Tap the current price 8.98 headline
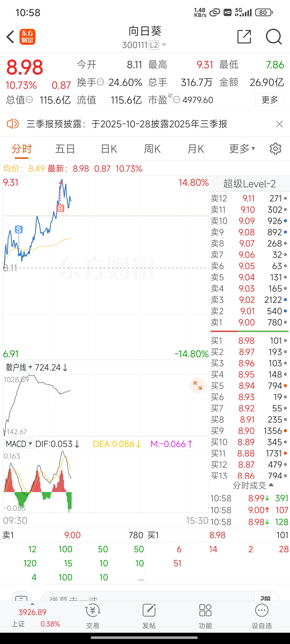 click(25, 67)
